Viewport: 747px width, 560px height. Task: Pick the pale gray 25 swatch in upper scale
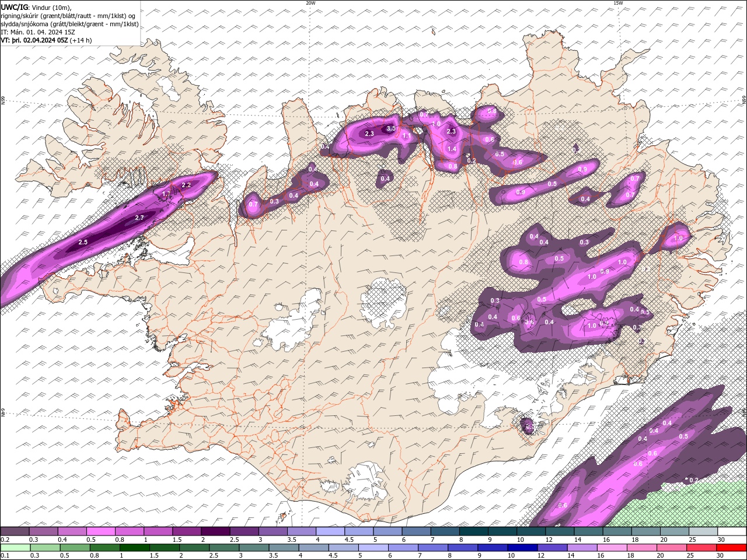[703, 531]
